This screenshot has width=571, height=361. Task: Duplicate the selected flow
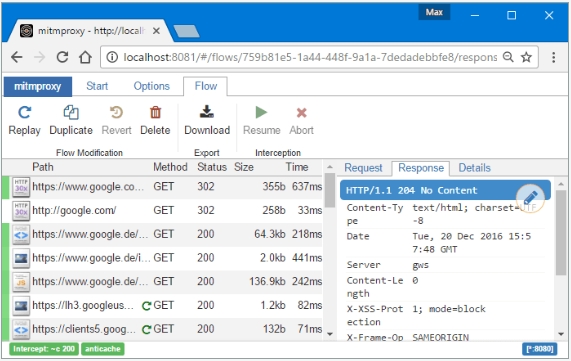[71, 113]
